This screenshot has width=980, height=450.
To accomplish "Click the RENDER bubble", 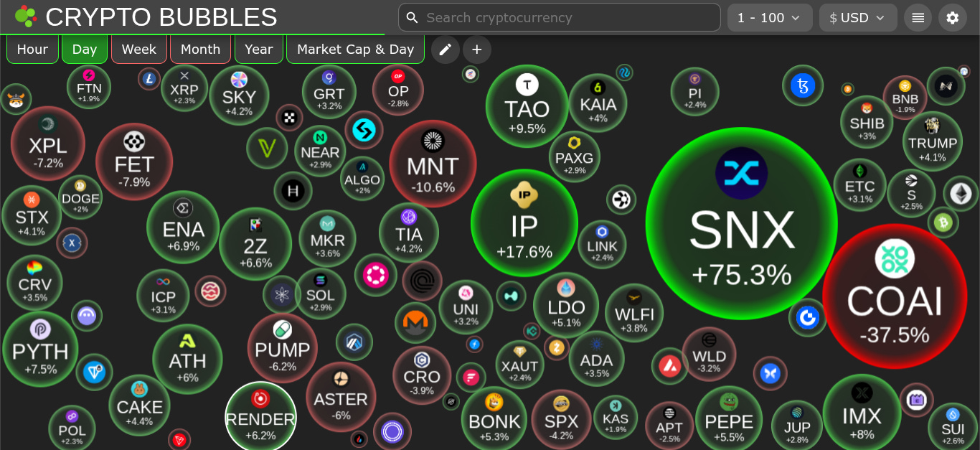I will pyautogui.click(x=260, y=417).
